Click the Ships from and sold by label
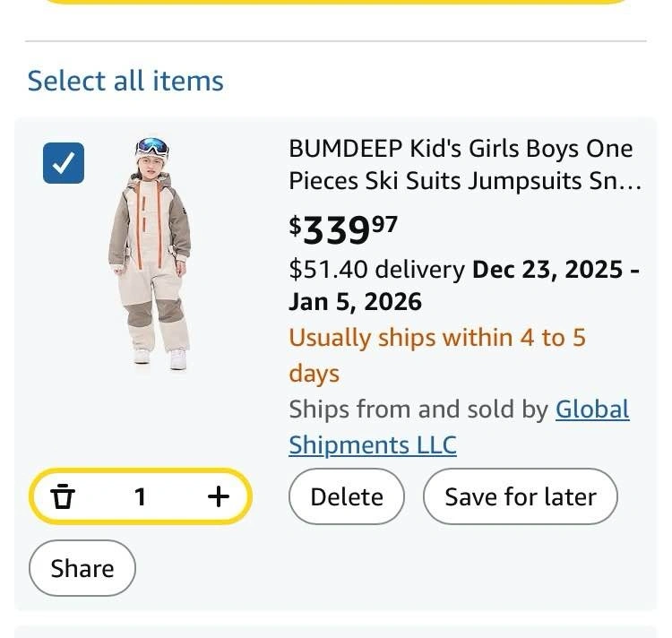This screenshot has width=672, height=638. 418,410
